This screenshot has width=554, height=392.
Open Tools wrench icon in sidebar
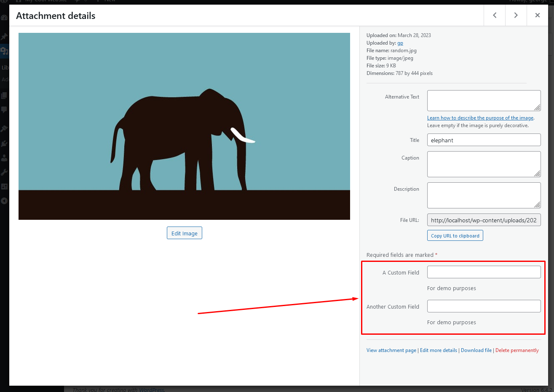[x=4, y=172]
